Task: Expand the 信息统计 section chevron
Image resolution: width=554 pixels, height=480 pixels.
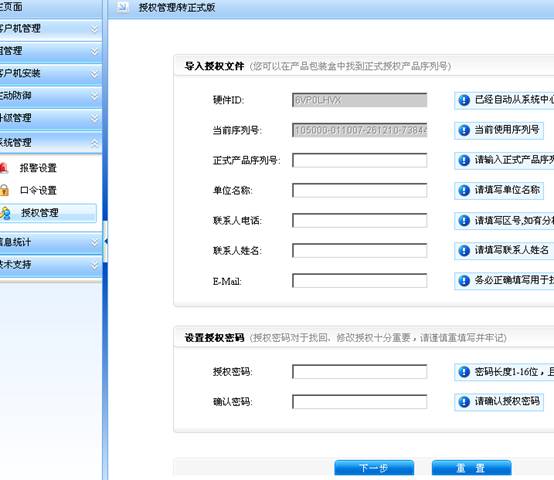Action: [x=94, y=243]
